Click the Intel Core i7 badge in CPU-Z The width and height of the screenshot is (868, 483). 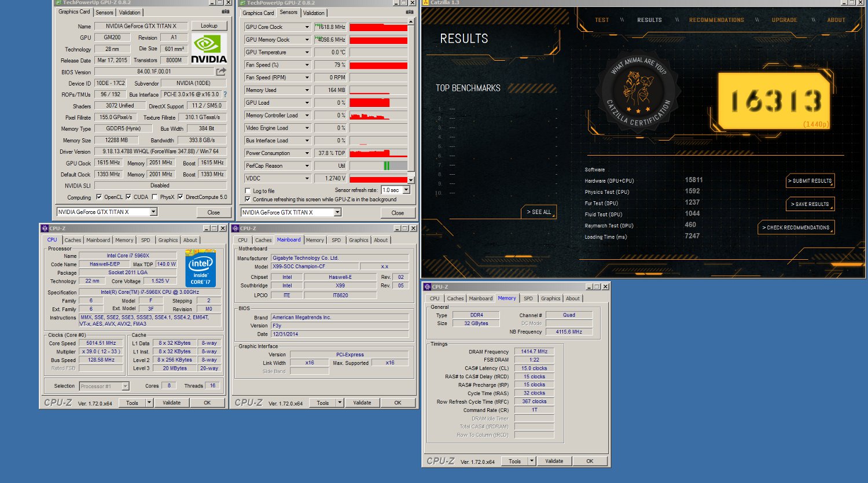pos(200,268)
